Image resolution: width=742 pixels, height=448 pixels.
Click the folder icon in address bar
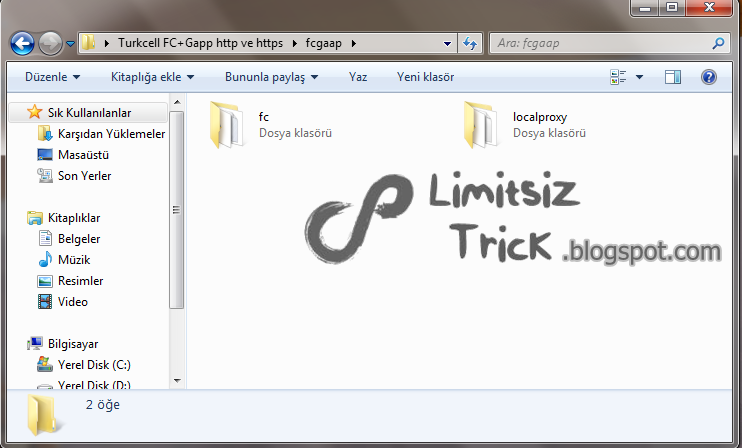(88, 43)
